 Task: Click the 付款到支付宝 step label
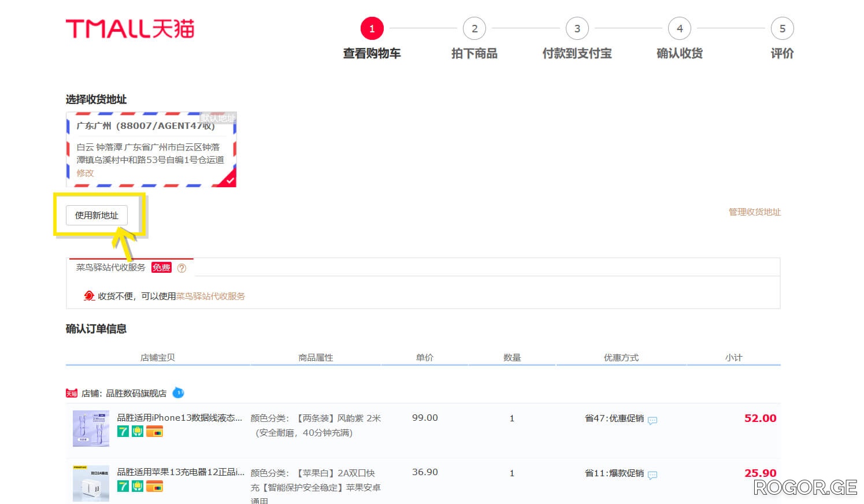577,53
